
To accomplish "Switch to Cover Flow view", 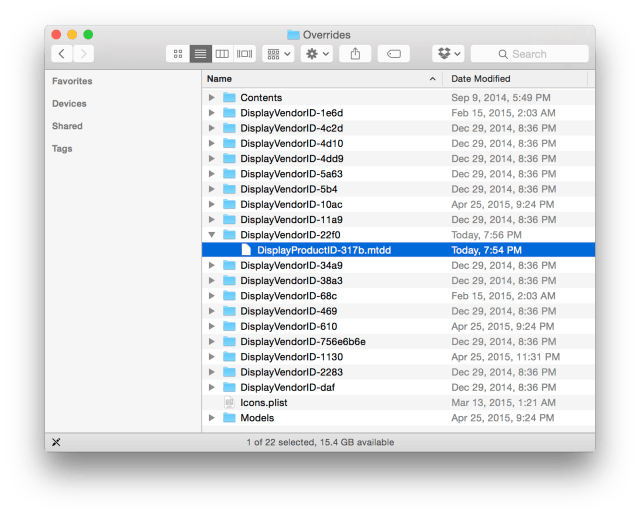I will click(244, 54).
